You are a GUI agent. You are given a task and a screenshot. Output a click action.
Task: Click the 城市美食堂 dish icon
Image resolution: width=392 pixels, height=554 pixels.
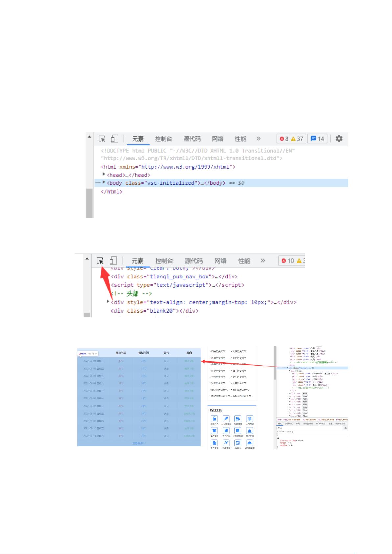250,443
